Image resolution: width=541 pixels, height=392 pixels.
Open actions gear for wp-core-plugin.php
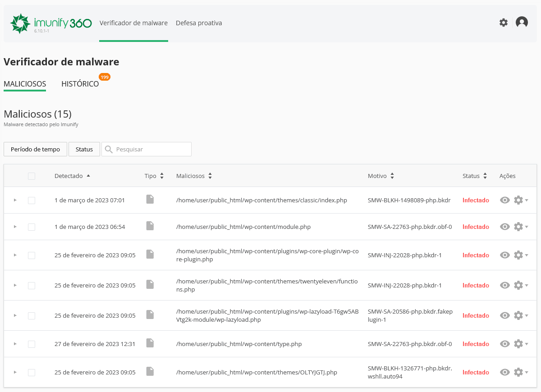tap(521, 255)
